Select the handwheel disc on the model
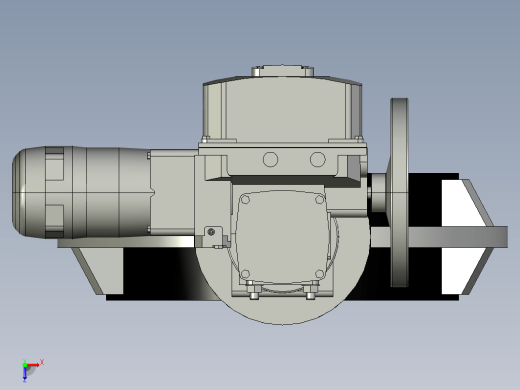The width and height of the screenshot is (520, 390). coord(399,192)
